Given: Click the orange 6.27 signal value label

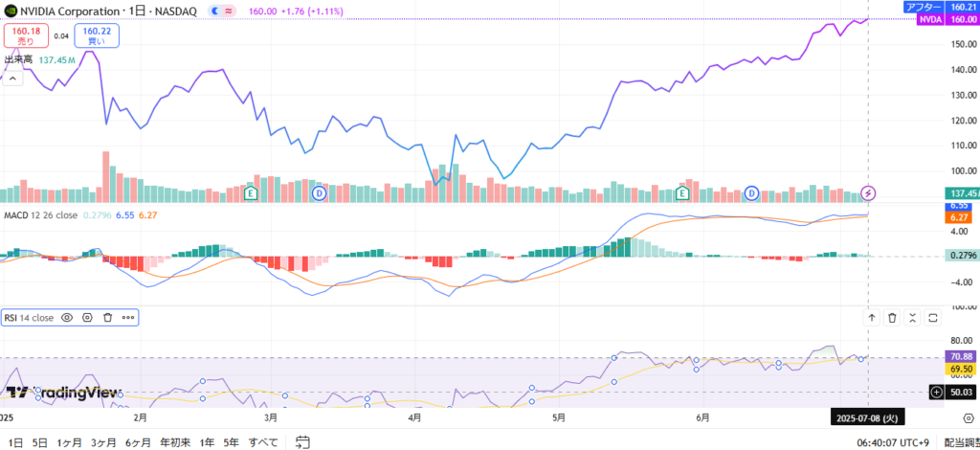Looking at the screenshot, I should [x=959, y=217].
